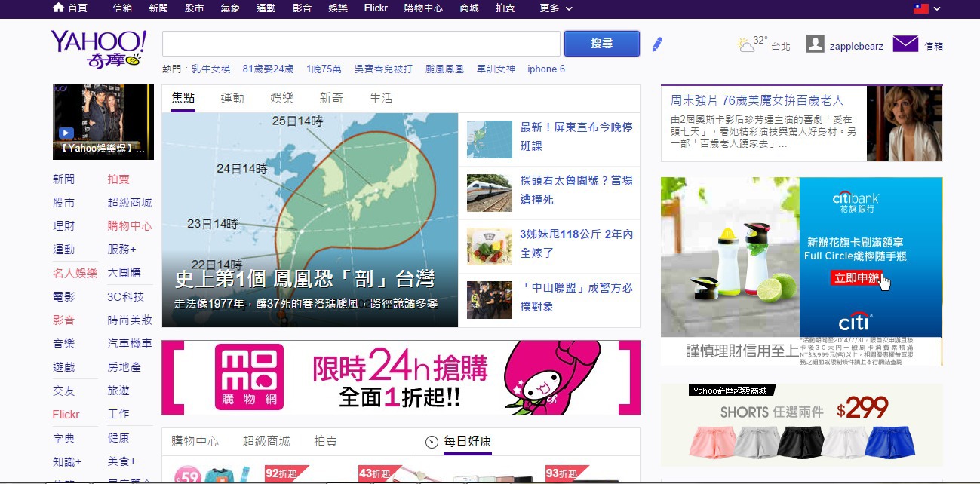Play the Yahoo娛樂爆 video thumbnail
The image size is (980, 484).
tap(103, 122)
